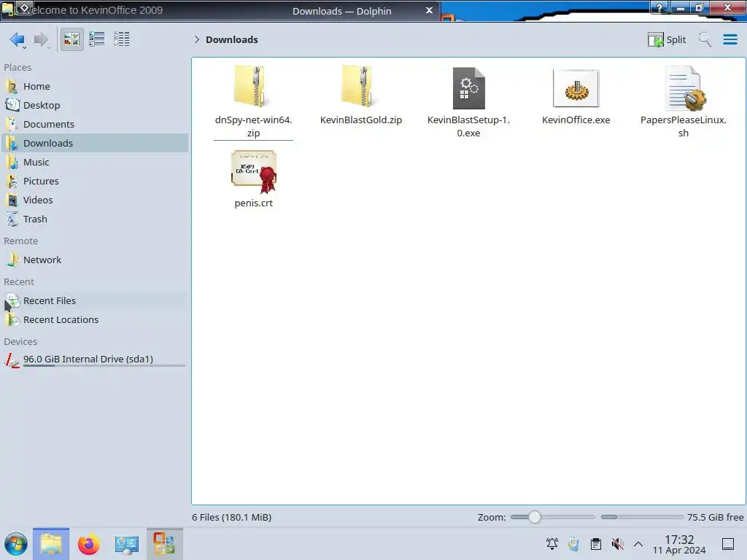Open the hamburger menu
Image resolution: width=747 pixels, height=560 pixels.
[729, 39]
